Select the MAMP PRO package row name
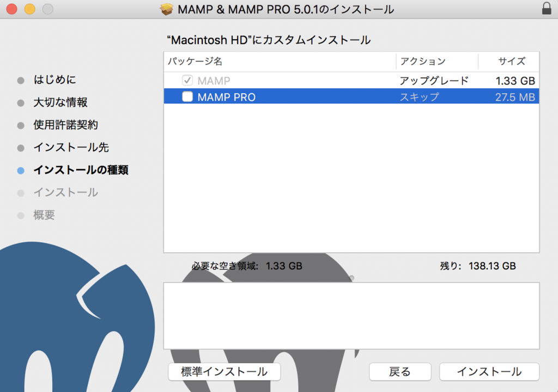The image size is (558, 392). point(226,97)
